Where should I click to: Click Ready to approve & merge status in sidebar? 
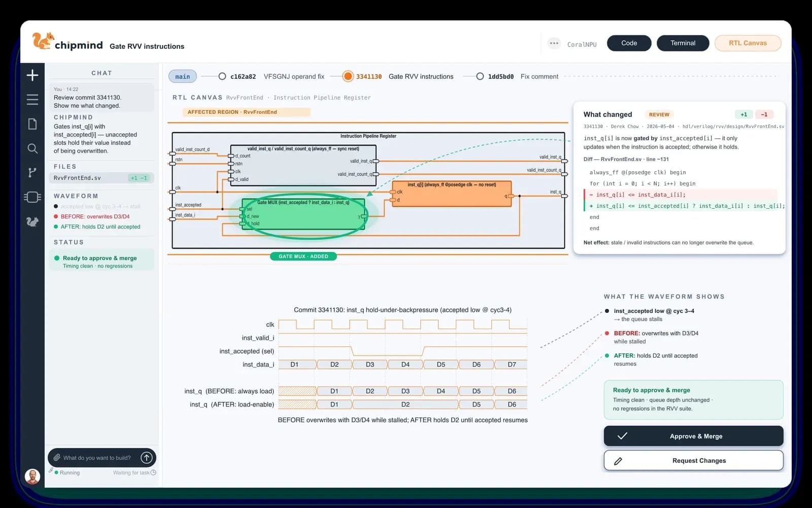point(101,260)
